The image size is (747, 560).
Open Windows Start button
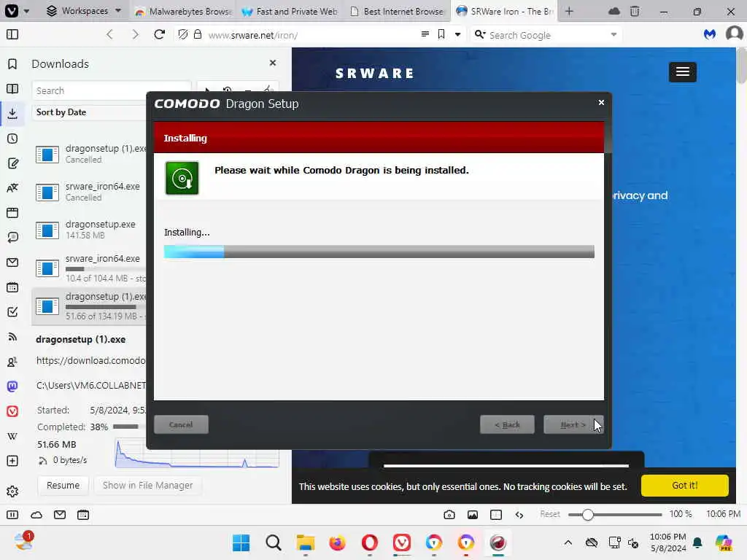tap(241, 542)
